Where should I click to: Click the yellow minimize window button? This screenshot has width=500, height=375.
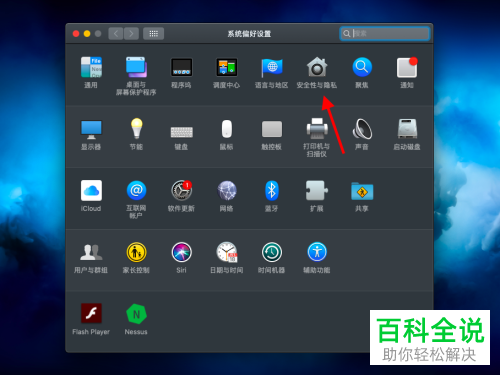click(x=87, y=34)
